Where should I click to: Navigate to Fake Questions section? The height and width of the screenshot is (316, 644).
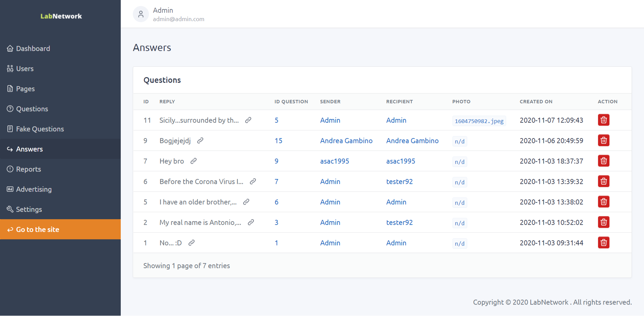[40, 129]
